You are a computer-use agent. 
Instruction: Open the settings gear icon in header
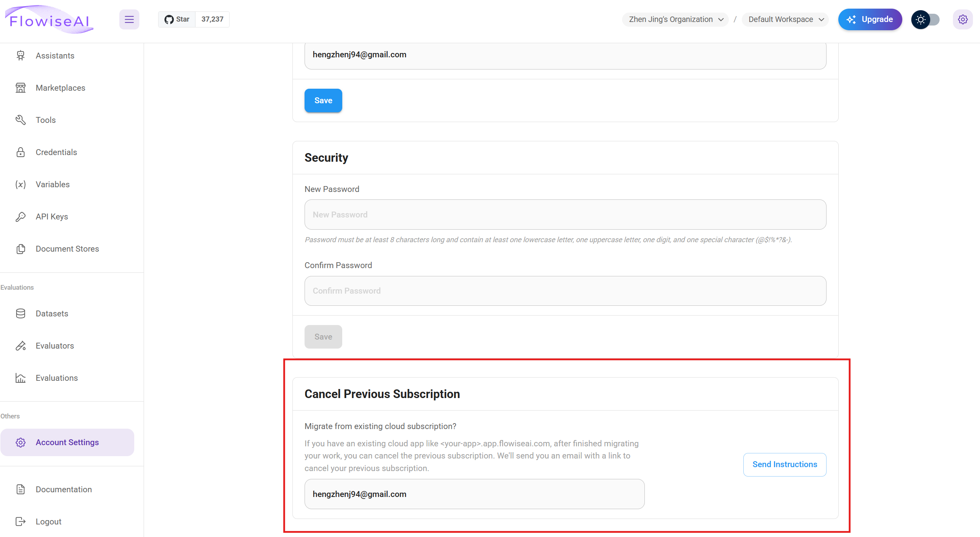pyautogui.click(x=962, y=19)
